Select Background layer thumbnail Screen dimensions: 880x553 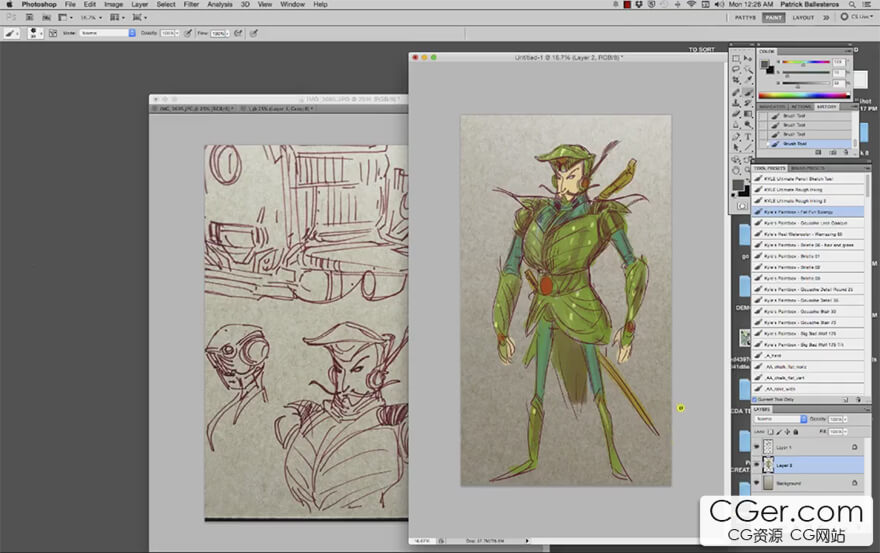[768, 483]
